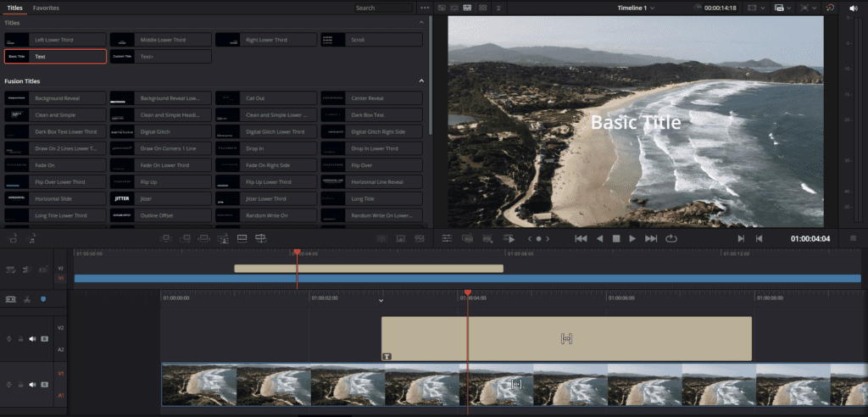Expand the safe area overlay dropdown arrow
This screenshot has height=417, width=868.
tap(814, 8)
